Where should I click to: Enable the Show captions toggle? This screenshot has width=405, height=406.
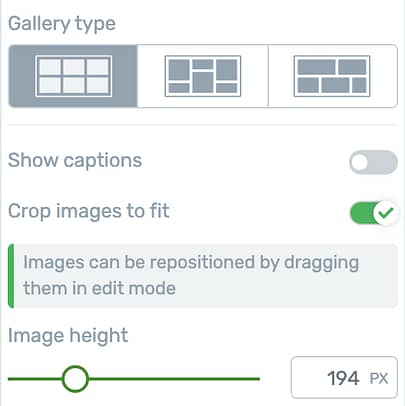pyautogui.click(x=373, y=162)
